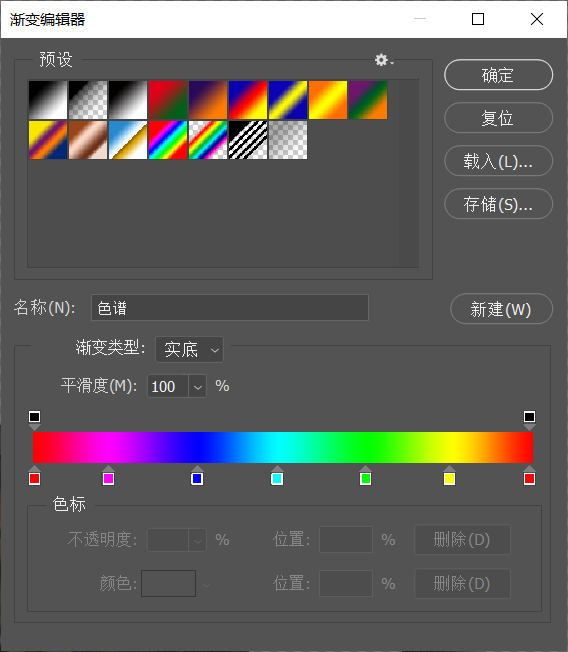
Task: Select the magenta color stop
Action: [x=108, y=475]
